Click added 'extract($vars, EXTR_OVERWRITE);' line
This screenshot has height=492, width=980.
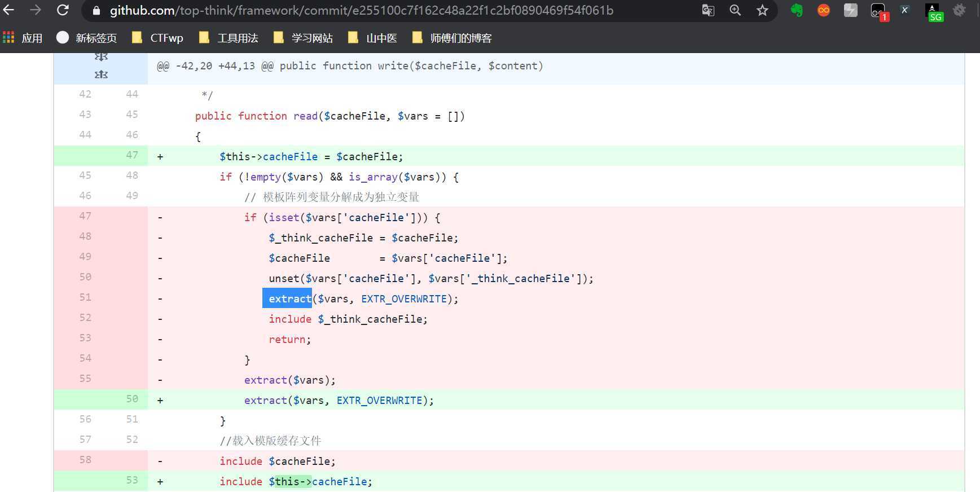339,401
